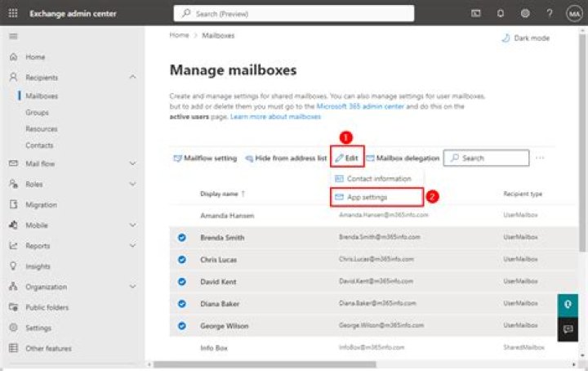
Task: Collapse the Recipients section chevron
Action: (x=133, y=77)
